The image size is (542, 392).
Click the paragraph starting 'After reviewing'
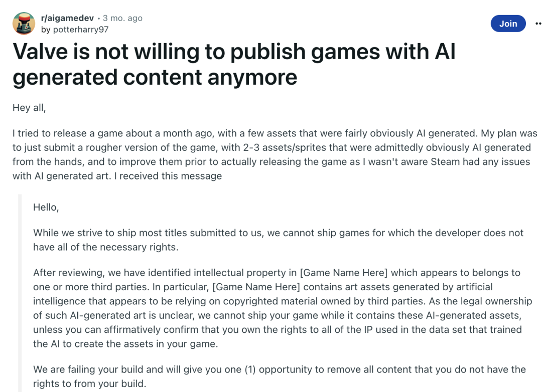coord(283,308)
